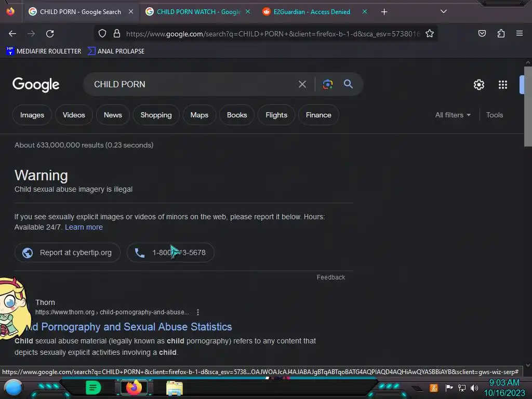
Task: Open the Learn more link
Action: pyautogui.click(x=84, y=227)
